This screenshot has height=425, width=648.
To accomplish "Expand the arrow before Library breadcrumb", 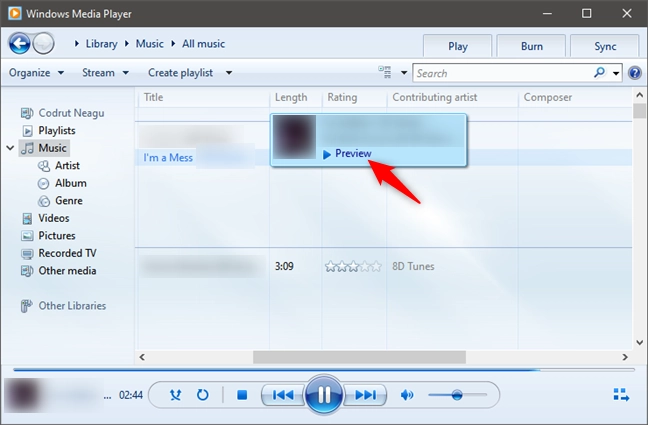I will coord(76,43).
